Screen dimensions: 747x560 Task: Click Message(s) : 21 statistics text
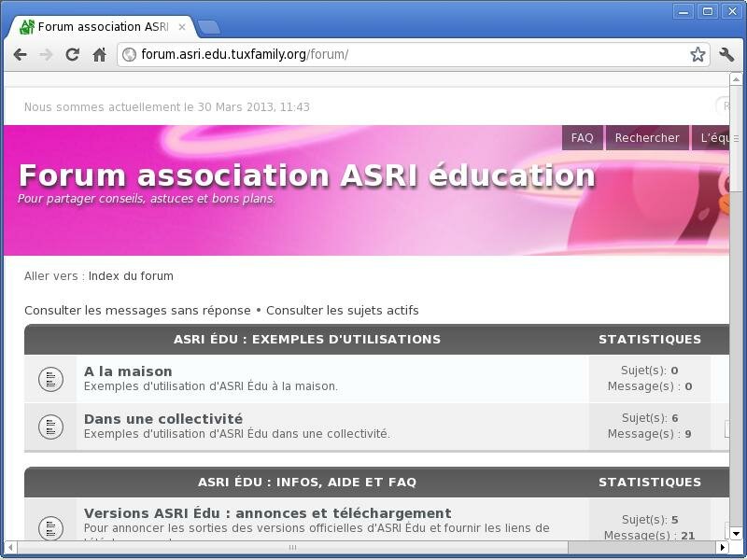(649, 536)
